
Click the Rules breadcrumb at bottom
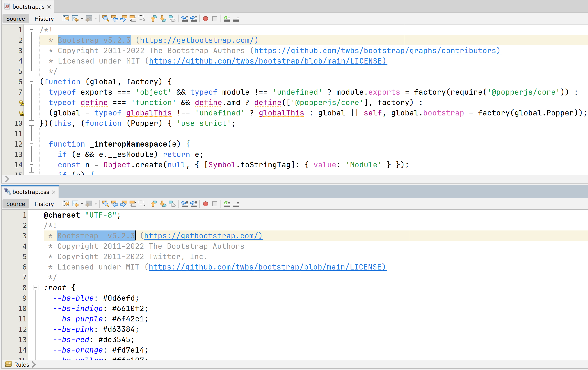pyautogui.click(x=21, y=365)
